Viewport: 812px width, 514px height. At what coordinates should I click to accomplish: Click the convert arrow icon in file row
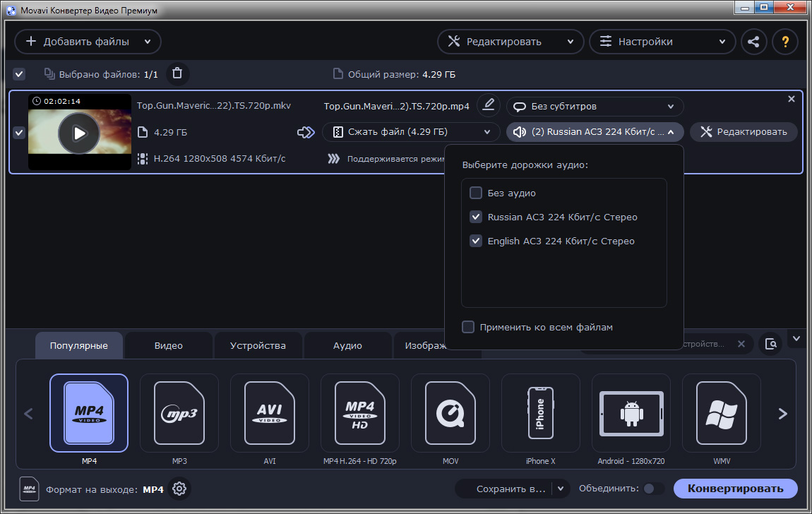click(x=306, y=132)
